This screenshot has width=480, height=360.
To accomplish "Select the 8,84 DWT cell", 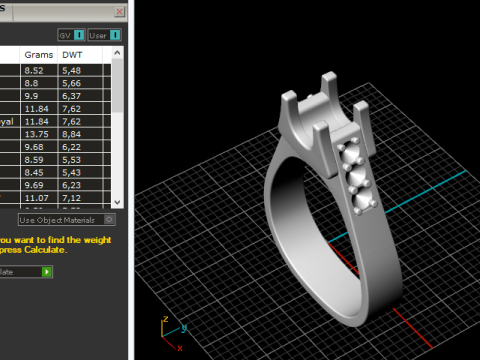I will tap(80, 134).
